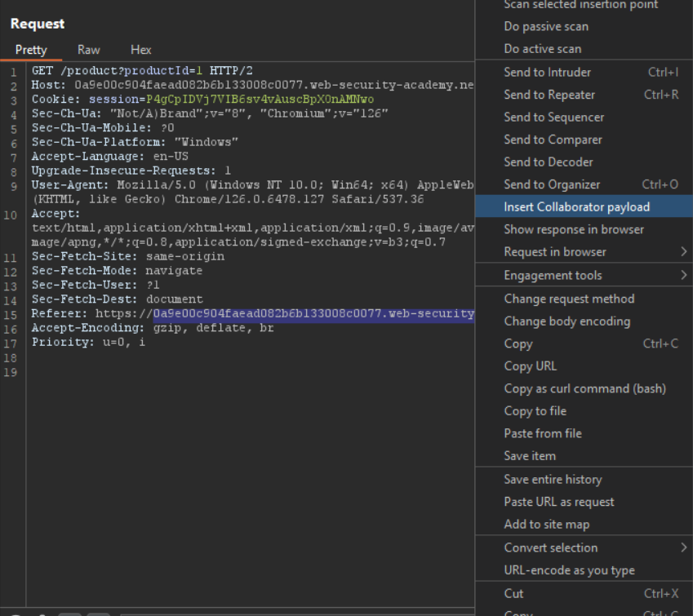The image size is (693, 616).
Task: Open the Hex view tab
Action: (x=140, y=50)
